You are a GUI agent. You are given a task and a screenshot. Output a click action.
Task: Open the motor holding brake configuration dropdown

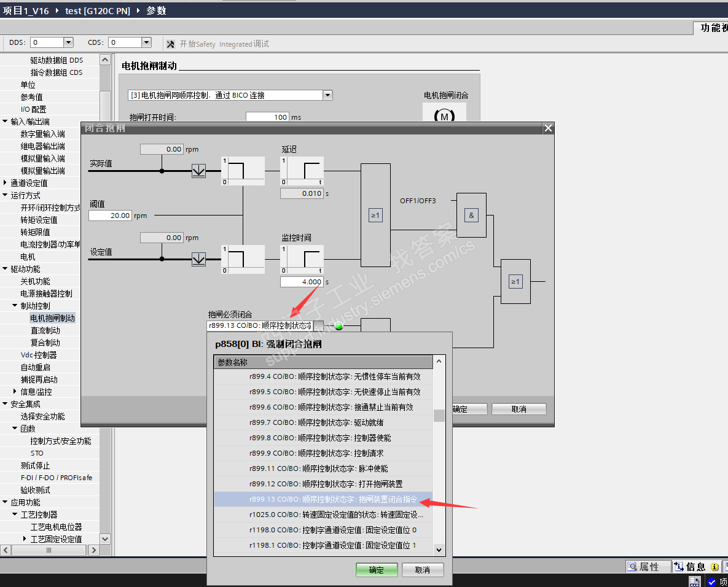point(328,95)
